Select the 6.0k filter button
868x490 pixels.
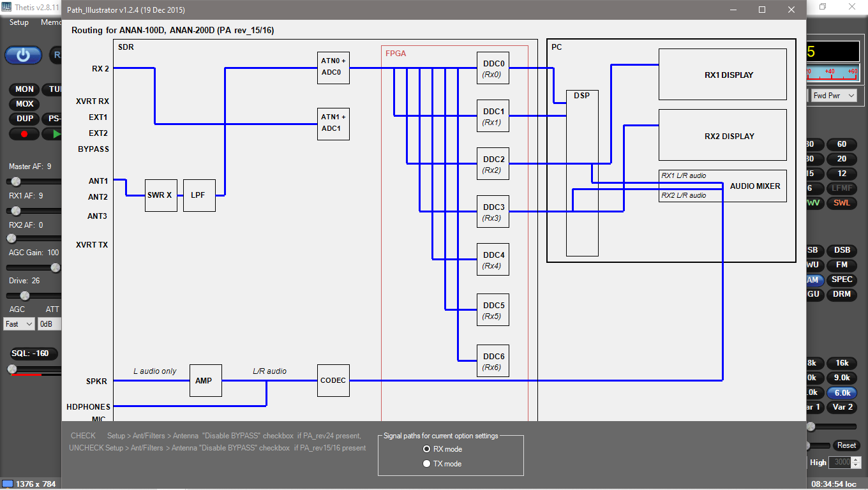[842, 393]
